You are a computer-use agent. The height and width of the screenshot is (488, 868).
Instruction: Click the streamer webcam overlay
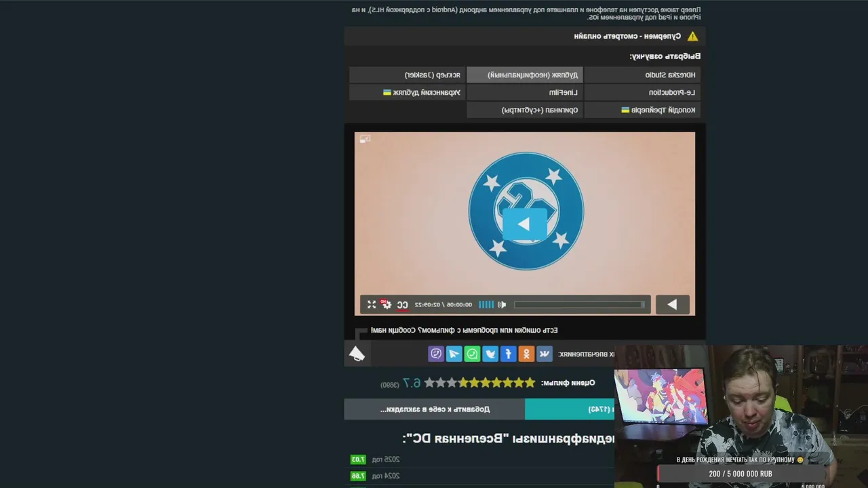(x=741, y=417)
